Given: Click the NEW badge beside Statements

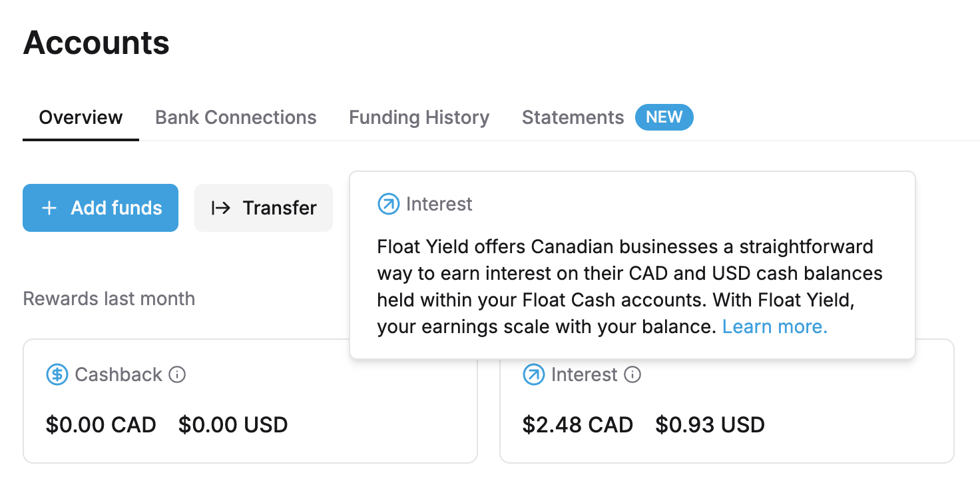Looking at the screenshot, I should pyautogui.click(x=664, y=117).
